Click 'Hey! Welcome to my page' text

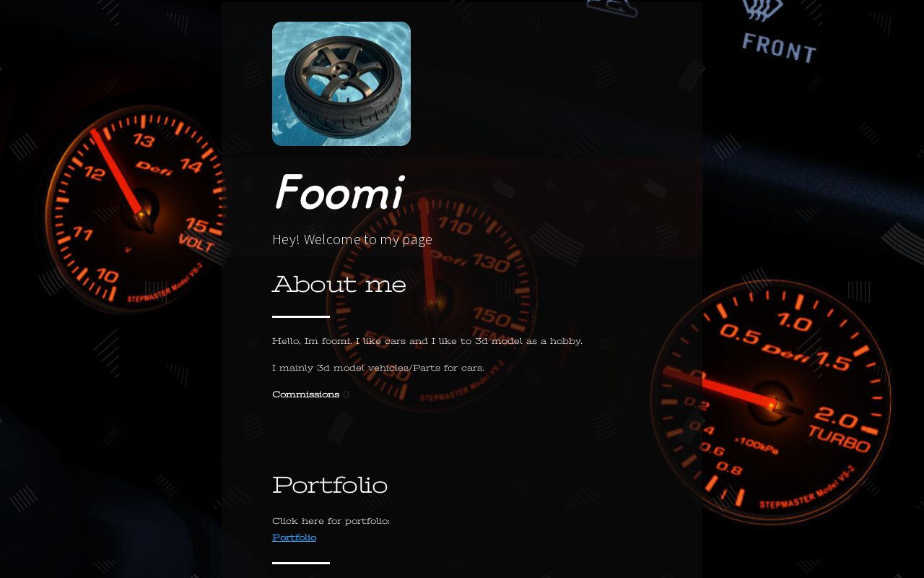(x=352, y=239)
